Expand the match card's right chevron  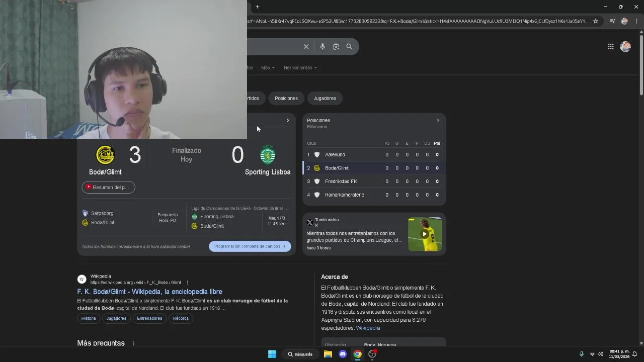pyautogui.click(x=288, y=121)
